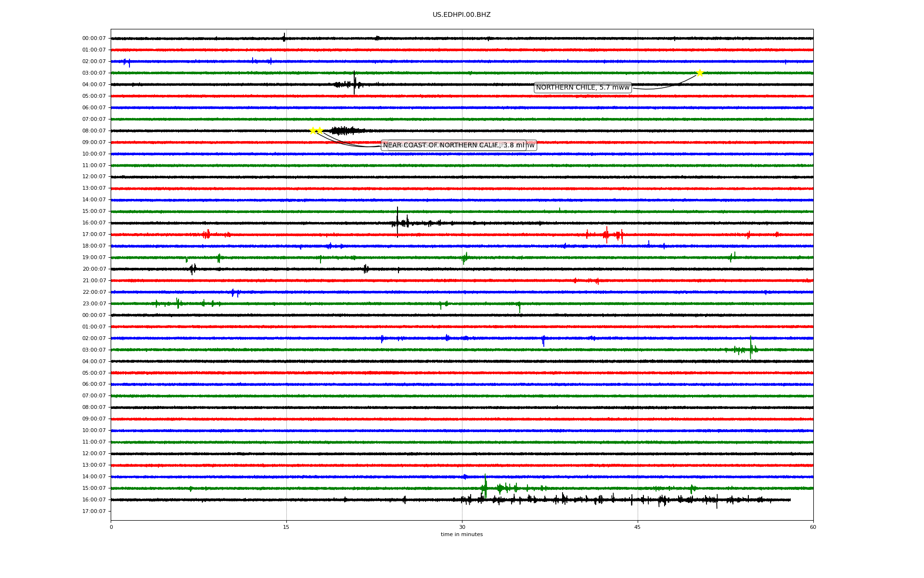This screenshot has height=578, width=924.
Task: Click the x-axis tick label 60
Action: (813, 527)
